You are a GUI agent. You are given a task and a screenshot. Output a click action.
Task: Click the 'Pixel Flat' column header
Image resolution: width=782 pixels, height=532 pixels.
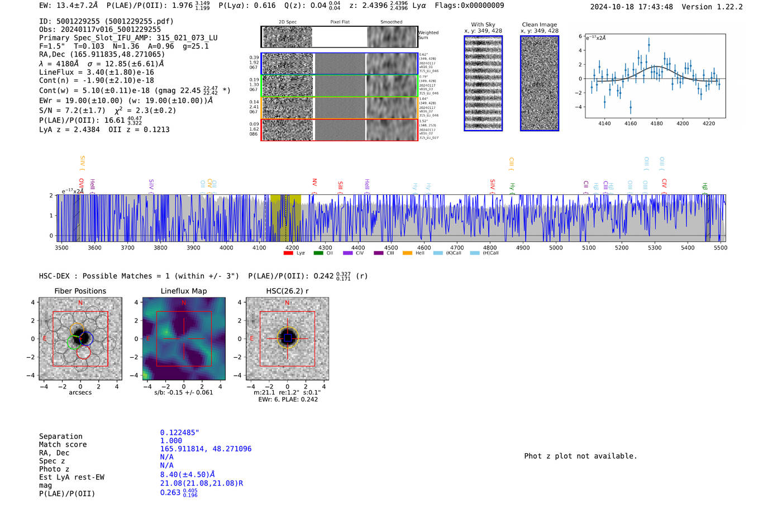tap(340, 22)
